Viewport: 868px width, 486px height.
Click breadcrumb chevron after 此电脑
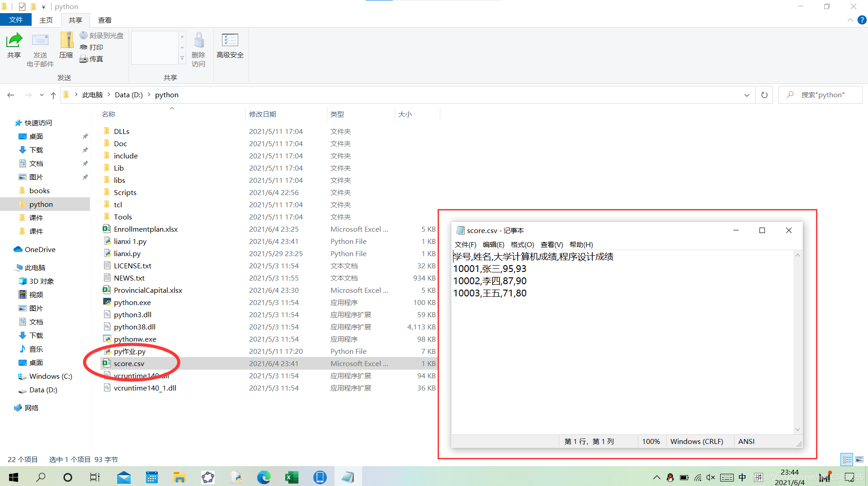(x=109, y=95)
